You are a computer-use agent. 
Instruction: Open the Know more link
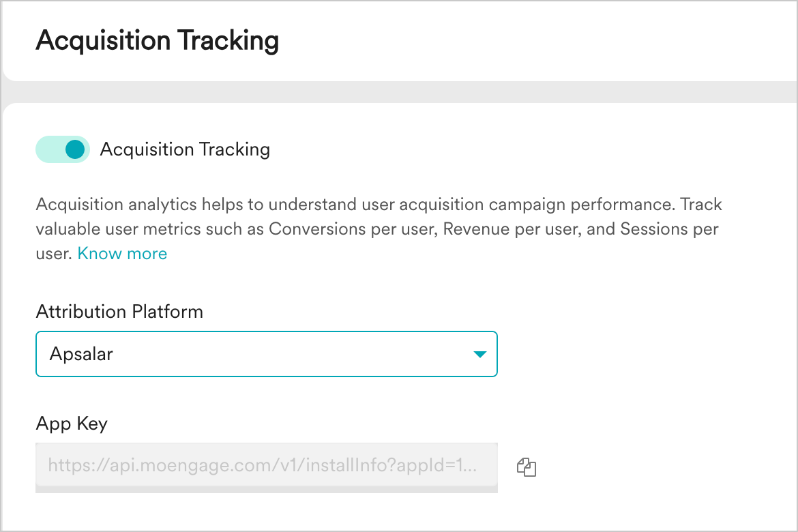122,254
